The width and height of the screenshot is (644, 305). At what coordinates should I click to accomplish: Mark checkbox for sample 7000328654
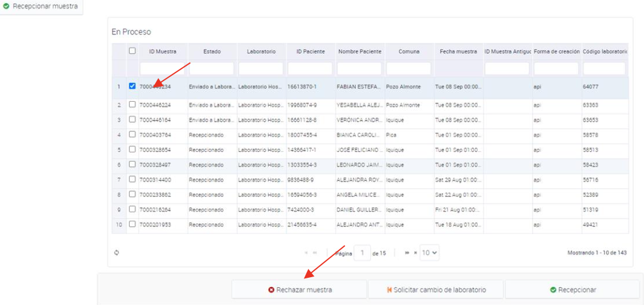(132, 149)
